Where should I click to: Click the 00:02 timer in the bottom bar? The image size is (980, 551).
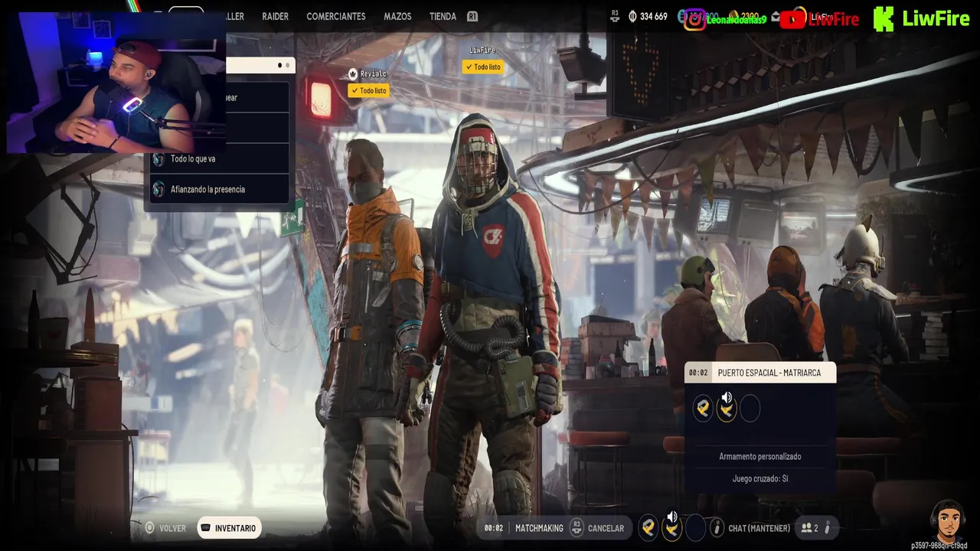point(494,528)
